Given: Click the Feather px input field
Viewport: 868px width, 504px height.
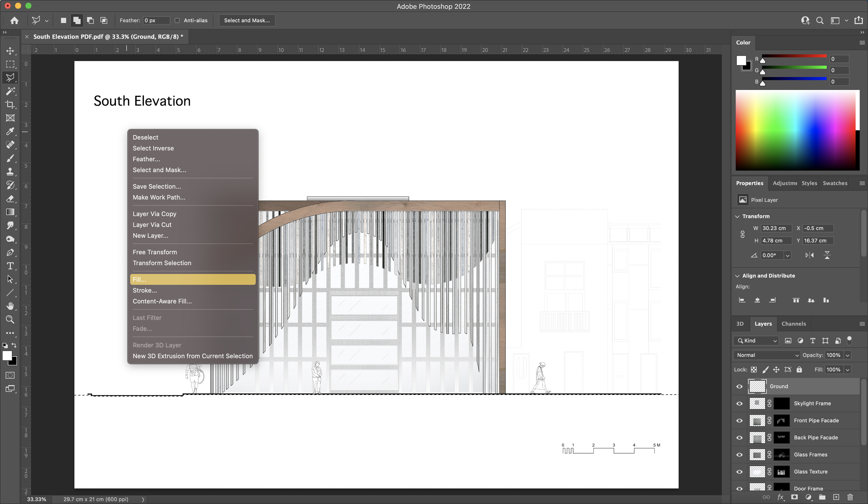Looking at the screenshot, I should pos(156,20).
